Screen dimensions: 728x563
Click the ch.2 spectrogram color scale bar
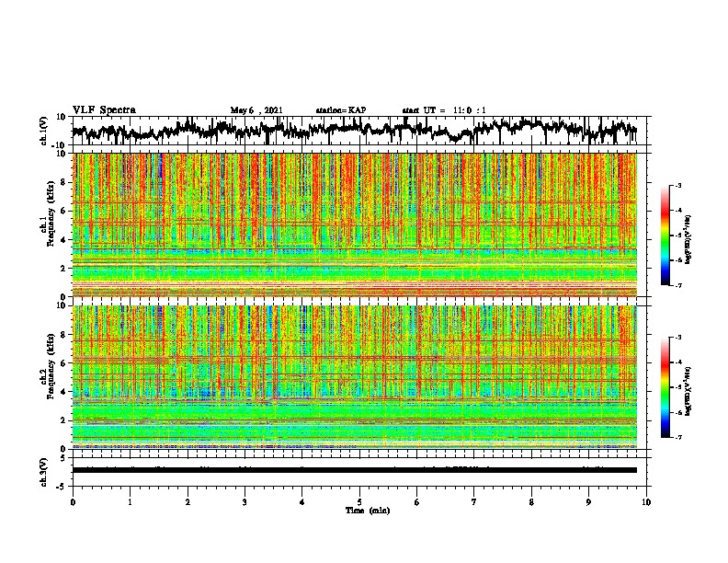coord(665,387)
